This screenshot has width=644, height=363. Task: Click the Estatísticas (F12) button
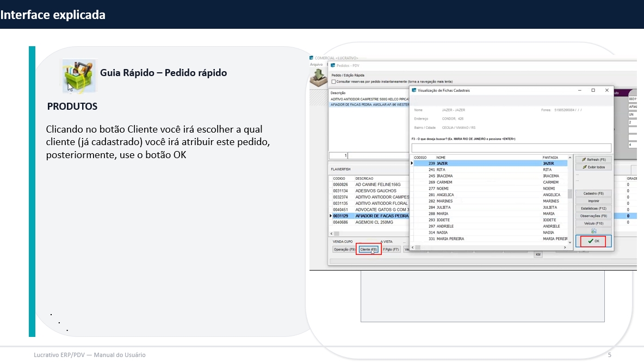click(593, 209)
